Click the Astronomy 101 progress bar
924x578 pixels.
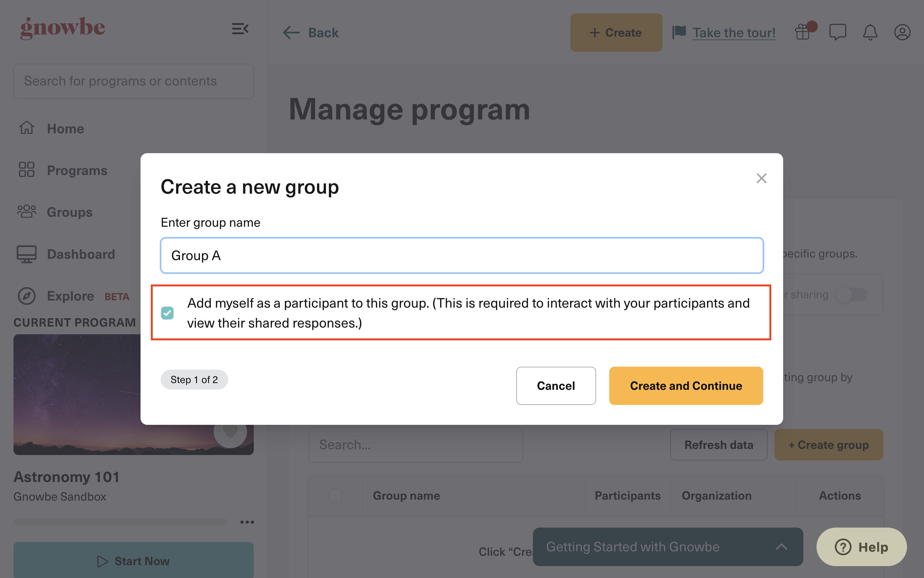pyautogui.click(x=120, y=522)
